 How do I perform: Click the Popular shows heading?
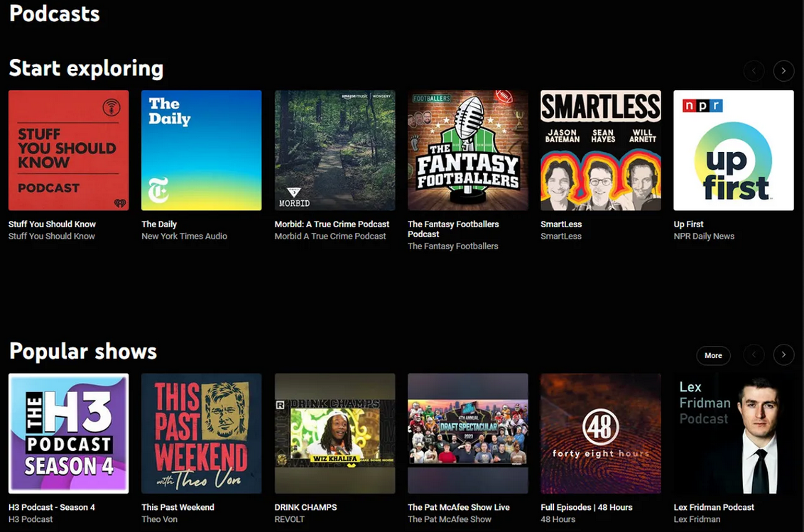pyautogui.click(x=83, y=352)
